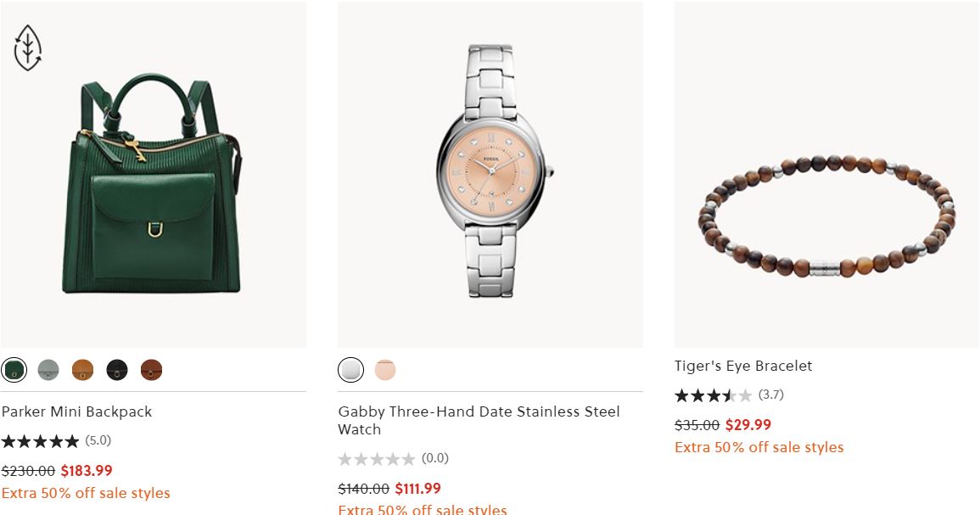Choose the gray backpack color swatch
Screen dimensions: 980x515
coord(48,370)
